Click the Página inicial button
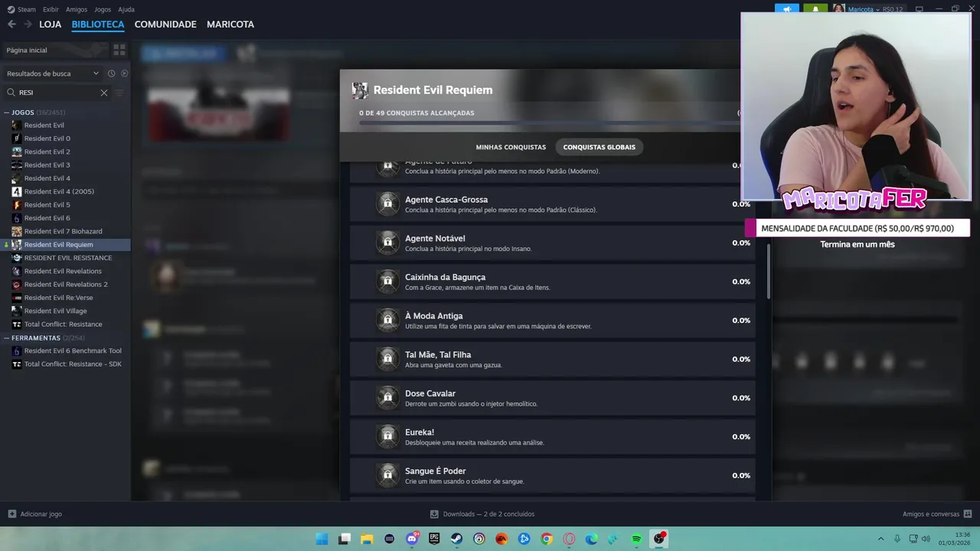The height and width of the screenshot is (551, 980). click(56, 50)
